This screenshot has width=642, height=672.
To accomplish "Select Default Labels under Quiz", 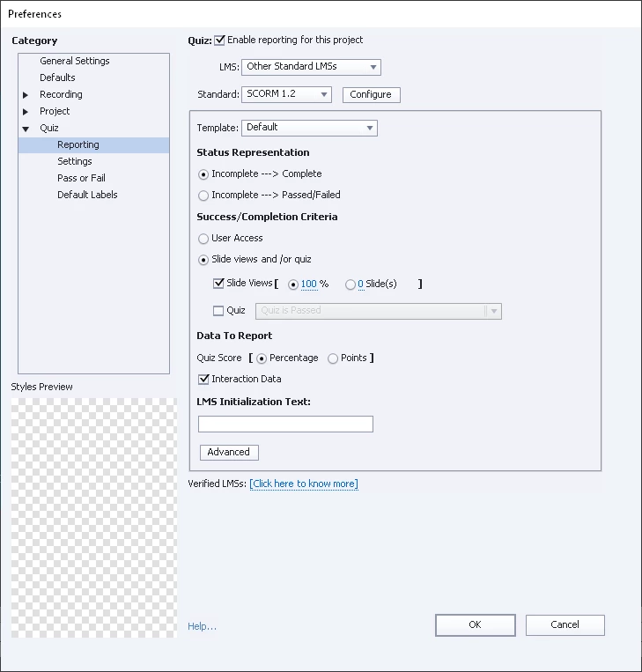I will pos(87,195).
